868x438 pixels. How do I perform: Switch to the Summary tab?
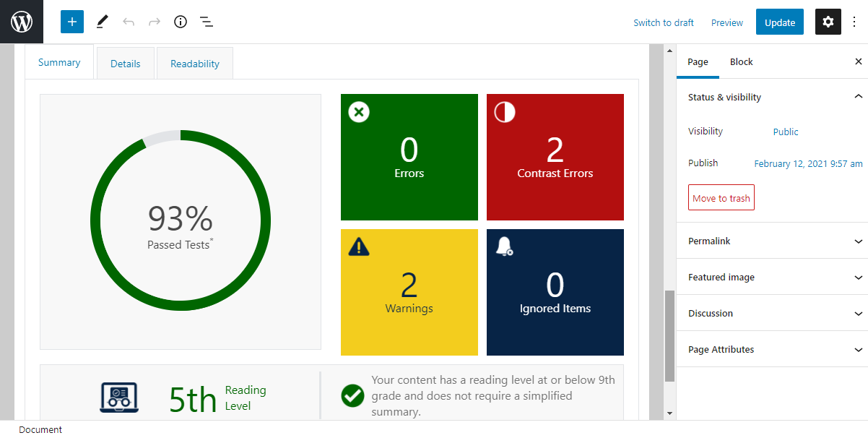(59, 62)
